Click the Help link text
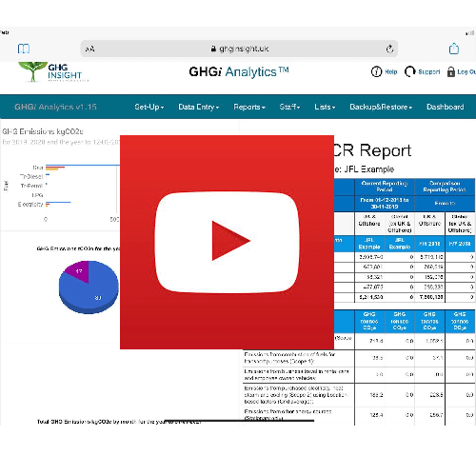Viewport: 476px width, 476px height. (x=391, y=72)
